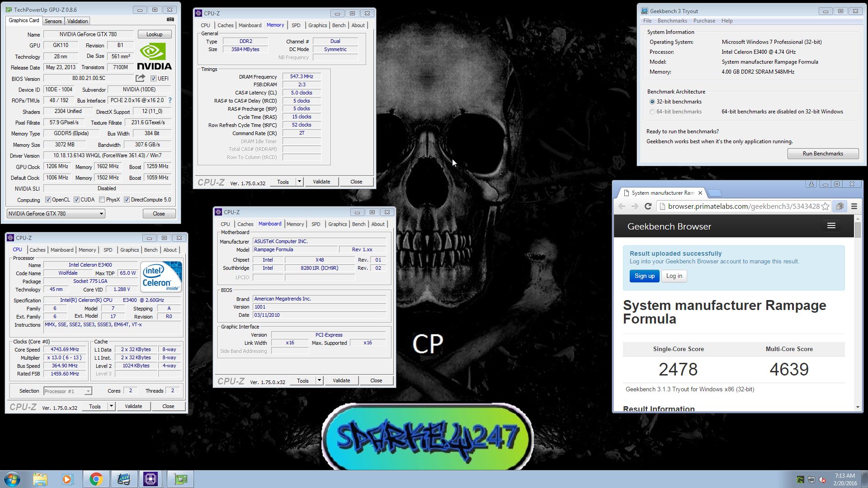Open the SPD tab in CPU-Z Memory window
Image resolution: width=868 pixels, height=488 pixels.
pos(296,25)
